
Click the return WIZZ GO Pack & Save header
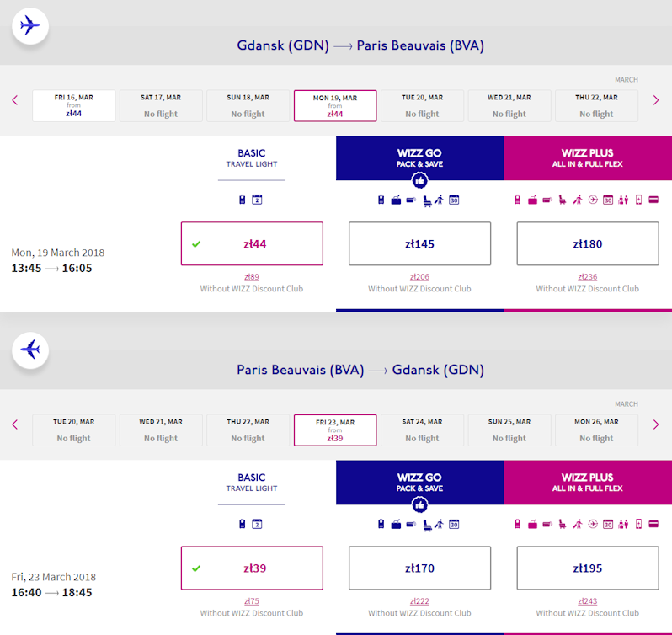coord(419,483)
